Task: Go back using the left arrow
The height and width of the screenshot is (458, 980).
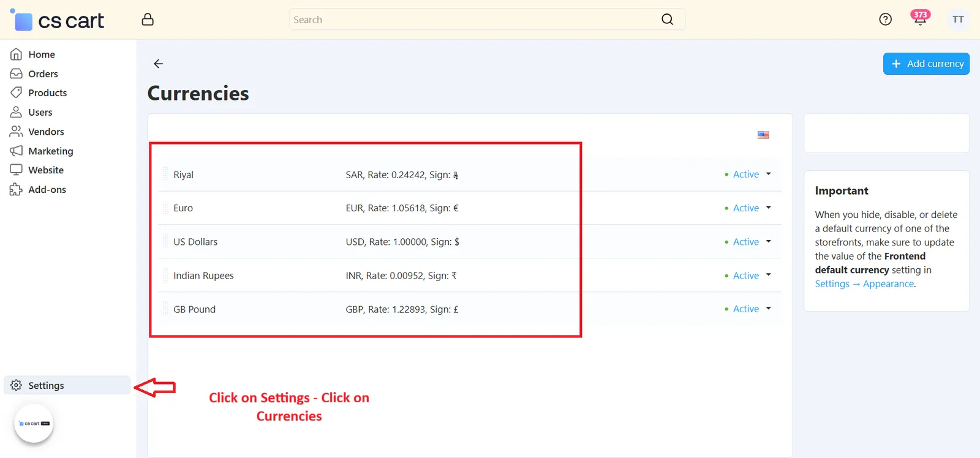Action: [158, 64]
